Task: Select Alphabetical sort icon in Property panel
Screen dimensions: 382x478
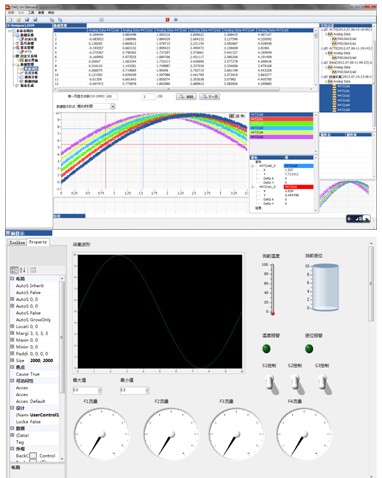Action: point(23,270)
